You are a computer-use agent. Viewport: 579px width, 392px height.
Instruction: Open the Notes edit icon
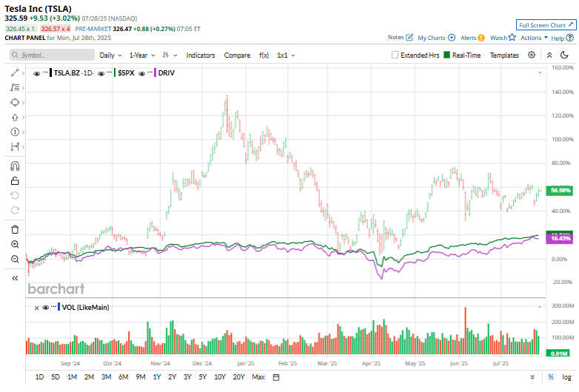tap(409, 37)
